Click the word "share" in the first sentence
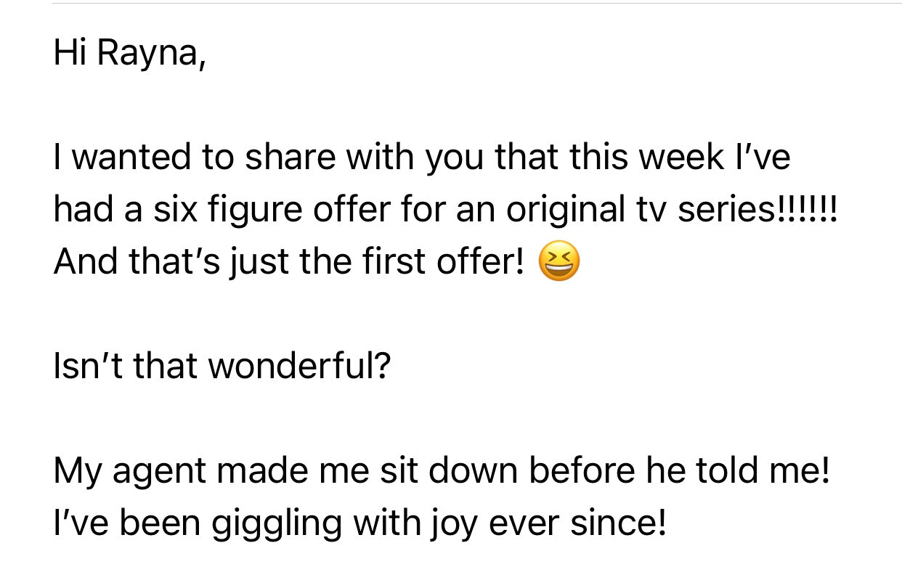 [284, 158]
